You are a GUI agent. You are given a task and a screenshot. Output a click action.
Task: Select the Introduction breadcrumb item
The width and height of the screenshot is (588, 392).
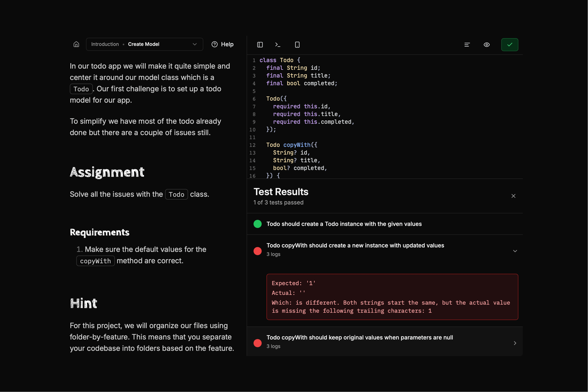[x=105, y=44]
